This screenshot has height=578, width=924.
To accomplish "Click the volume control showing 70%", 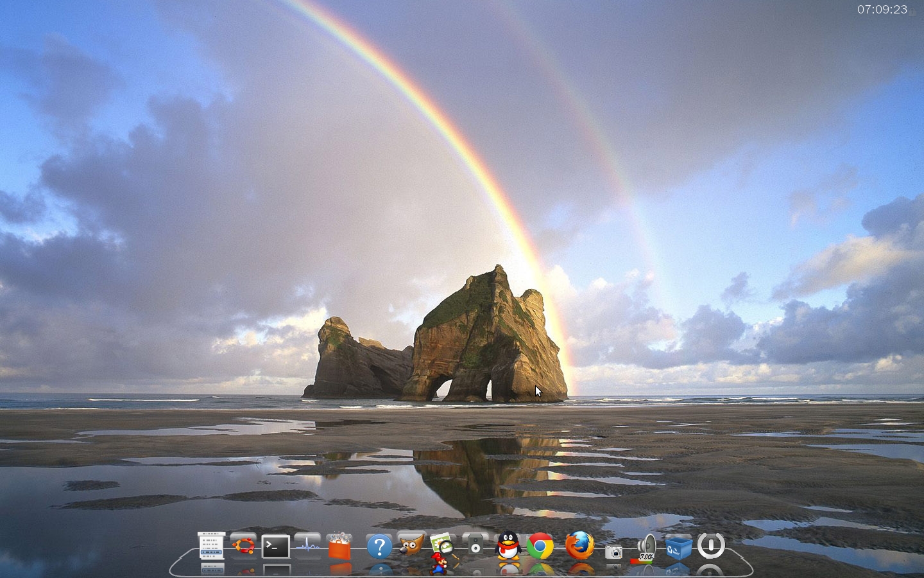I will (645, 548).
